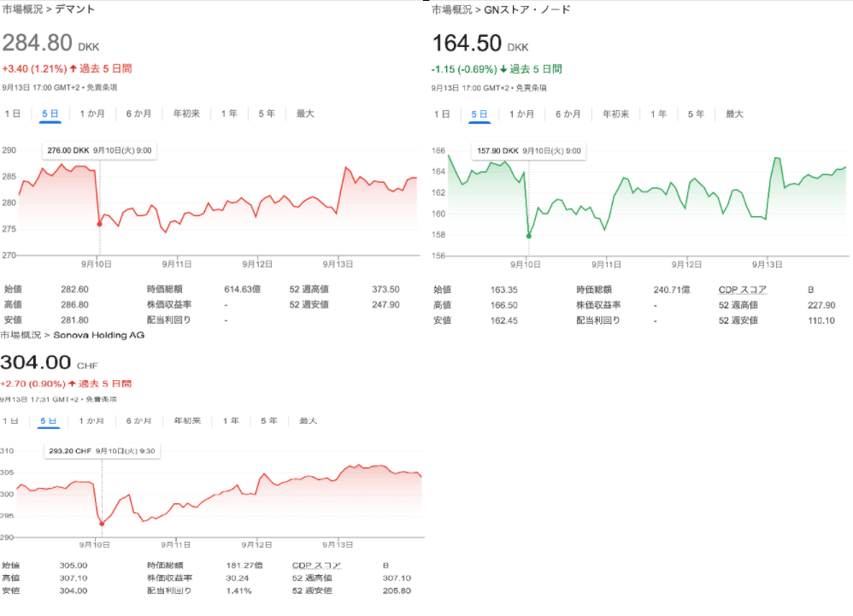The image size is (853, 616).
Task: Click Sonova 52-week low 205.80
Action: tap(397, 590)
